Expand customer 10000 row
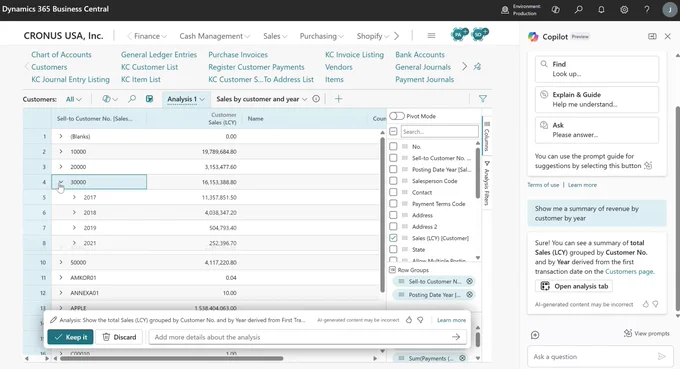The height and width of the screenshot is (369, 680). [x=61, y=151]
